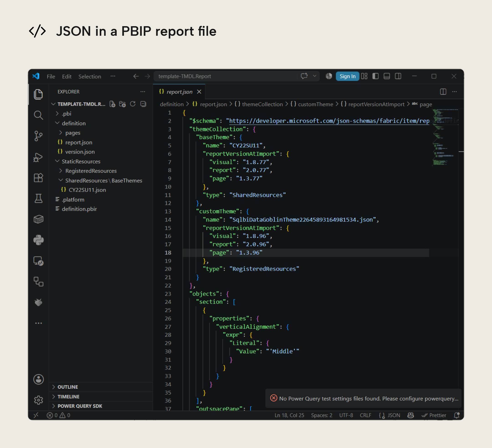Click themeCollection in the breadcrumb
The height and width of the screenshot is (448, 492).
(262, 104)
